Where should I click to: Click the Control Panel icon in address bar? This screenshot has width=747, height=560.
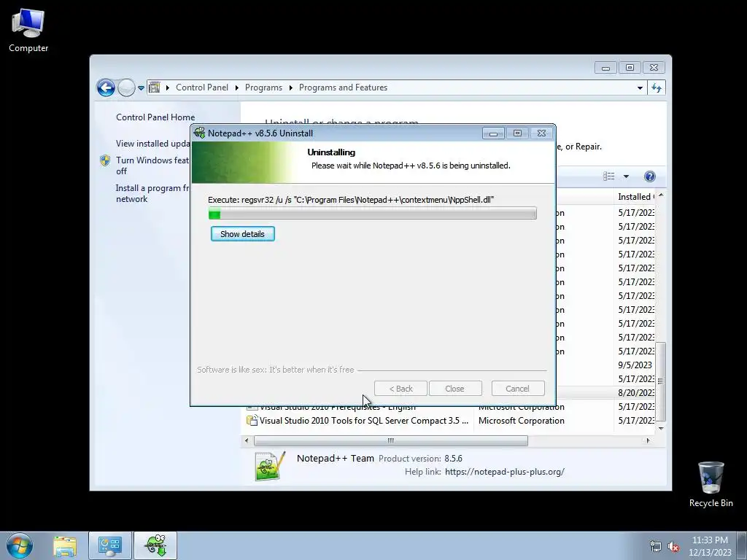[155, 87]
